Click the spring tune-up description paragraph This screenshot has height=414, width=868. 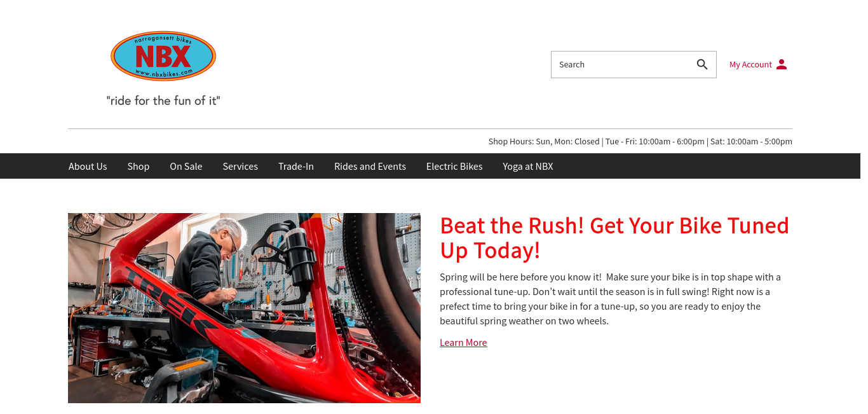pyautogui.click(x=611, y=299)
